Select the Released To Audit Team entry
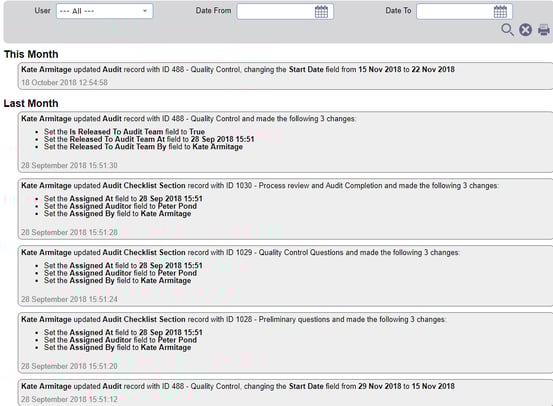Screen dimensions: 553x406 tap(285, 142)
